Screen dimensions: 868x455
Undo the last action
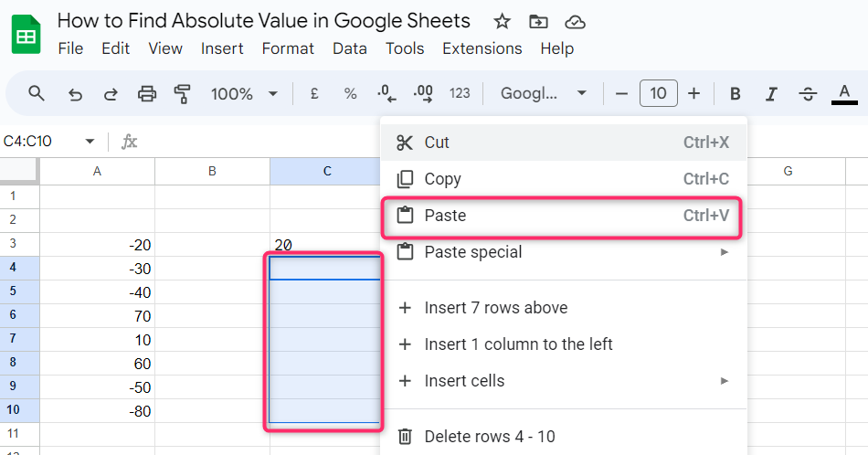[76, 93]
